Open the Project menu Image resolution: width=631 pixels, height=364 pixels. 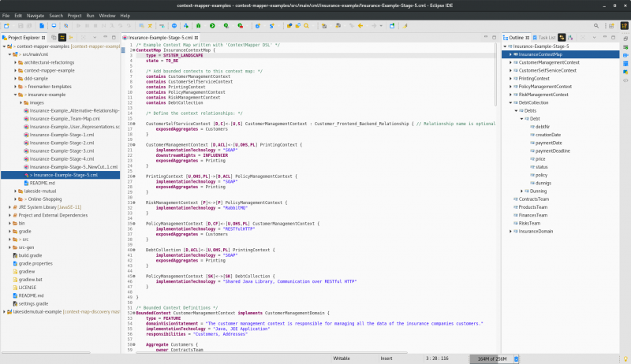click(x=74, y=16)
